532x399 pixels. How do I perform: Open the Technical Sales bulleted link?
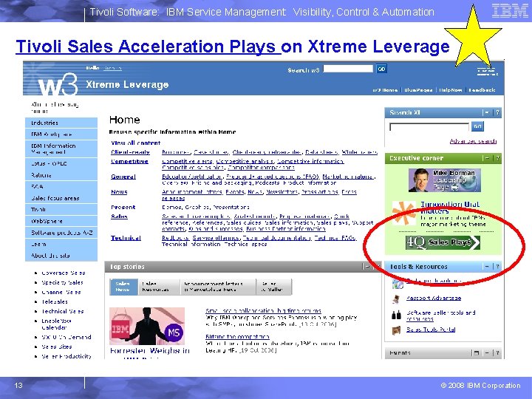[x=62, y=311]
